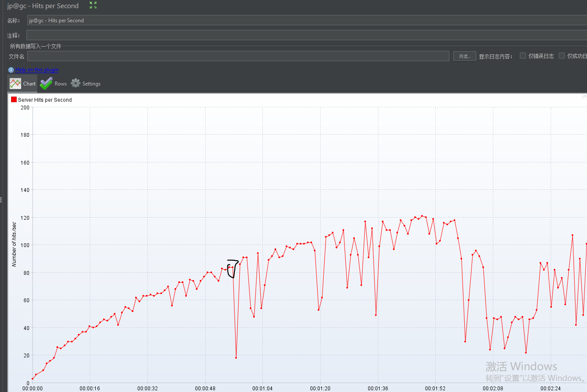The image size is (587, 392).
Task: Open the Settings tab
Action: [86, 83]
